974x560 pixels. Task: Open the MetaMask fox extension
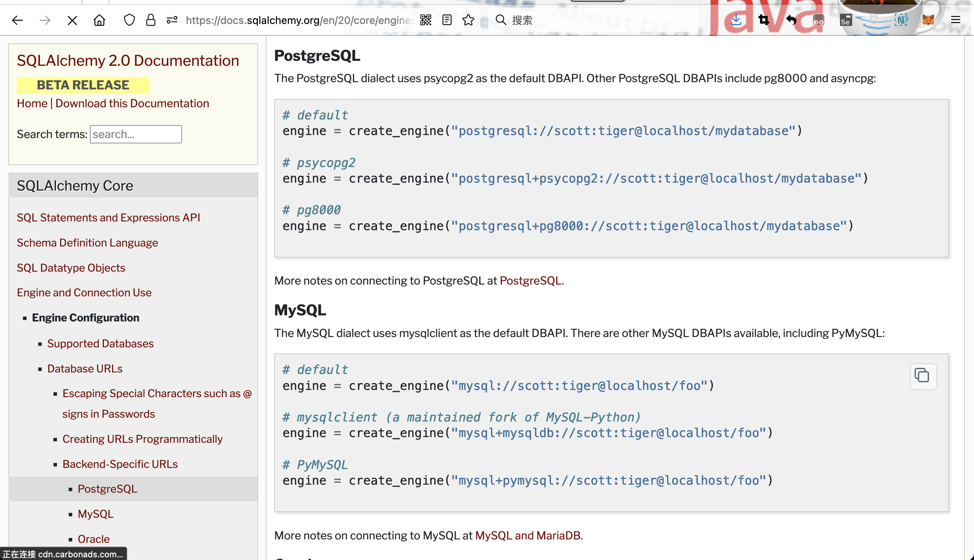(928, 20)
